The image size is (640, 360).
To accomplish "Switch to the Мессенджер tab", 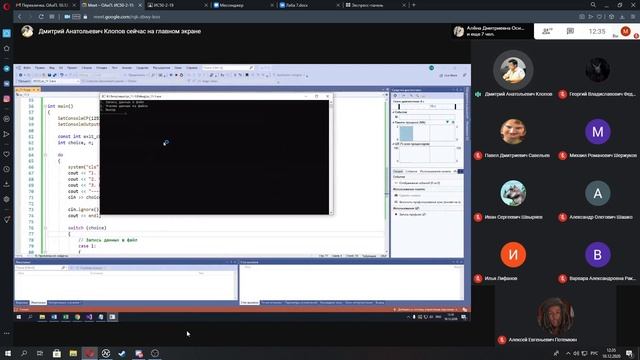I will coord(244,5).
